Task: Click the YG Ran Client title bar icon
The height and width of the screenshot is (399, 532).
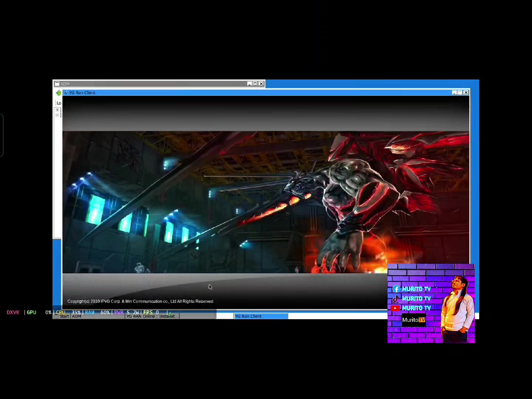Action: [x=65, y=93]
